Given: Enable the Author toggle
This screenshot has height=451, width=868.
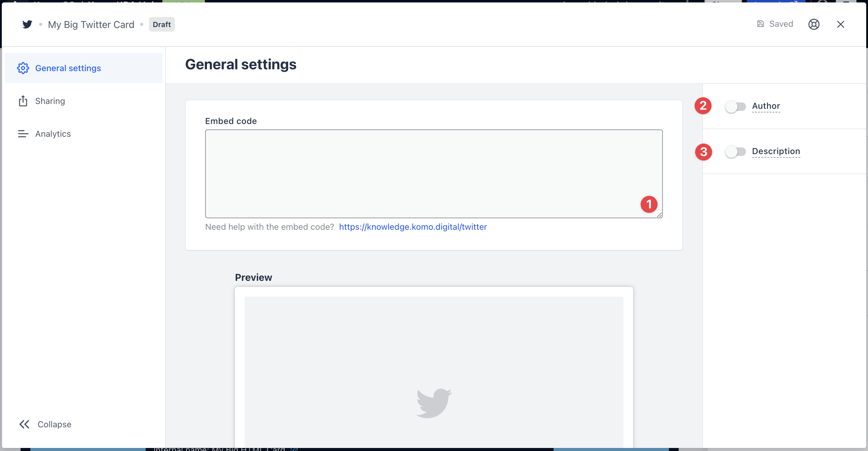Looking at the screenshot, I should pos(735,107).
